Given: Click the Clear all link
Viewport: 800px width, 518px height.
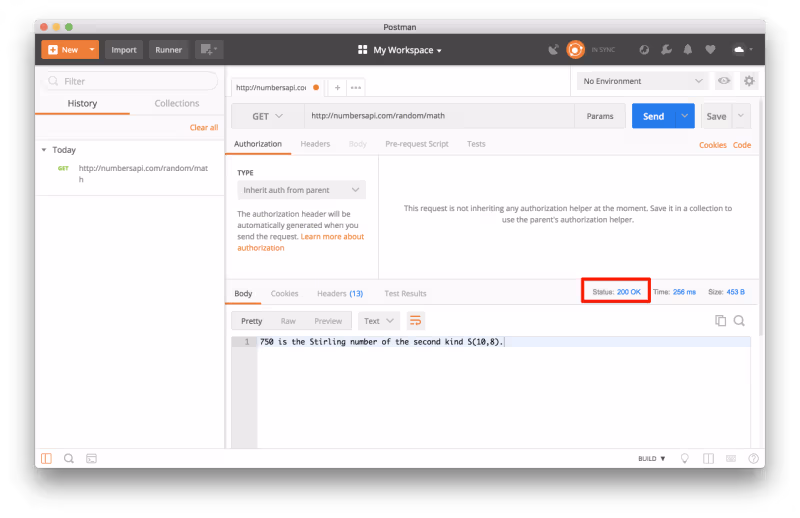Looking at the screenshot, I should (204, 128).
